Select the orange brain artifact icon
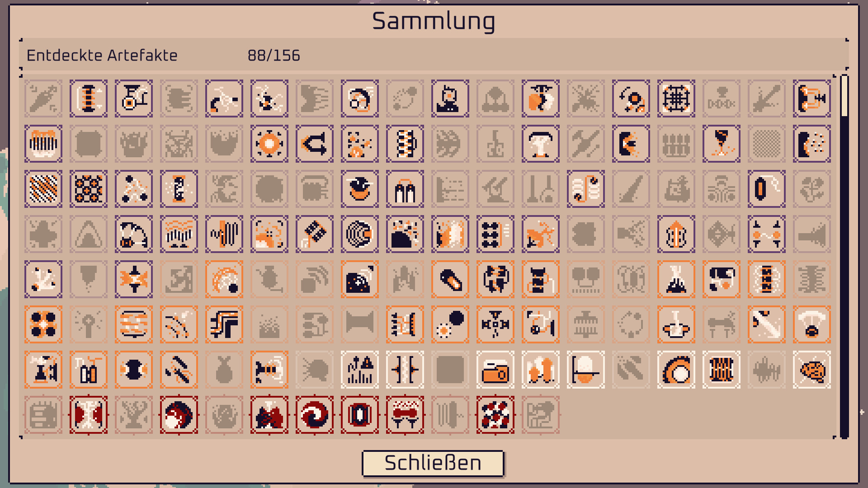 (x=812, y=370)
